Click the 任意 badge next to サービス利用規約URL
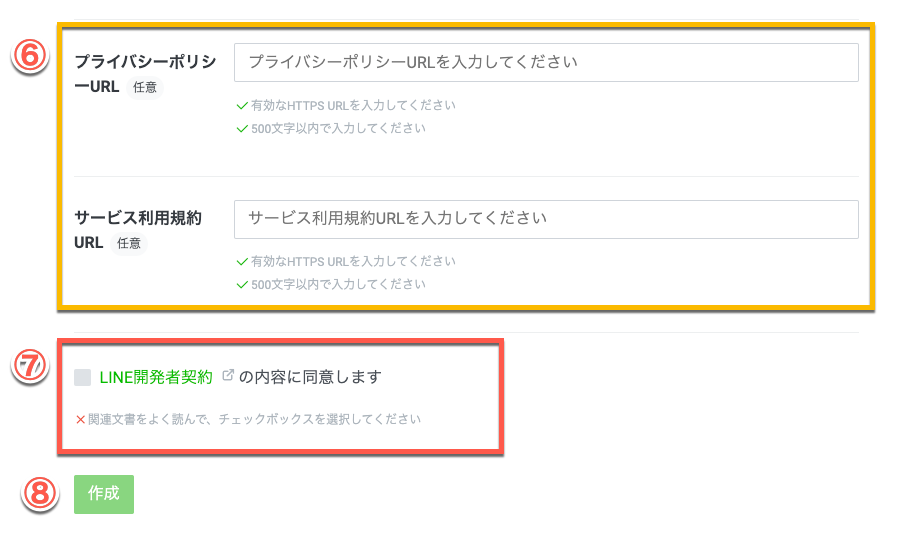The width and height of the screenshot is (905, 544). click(x=129, y=243)
